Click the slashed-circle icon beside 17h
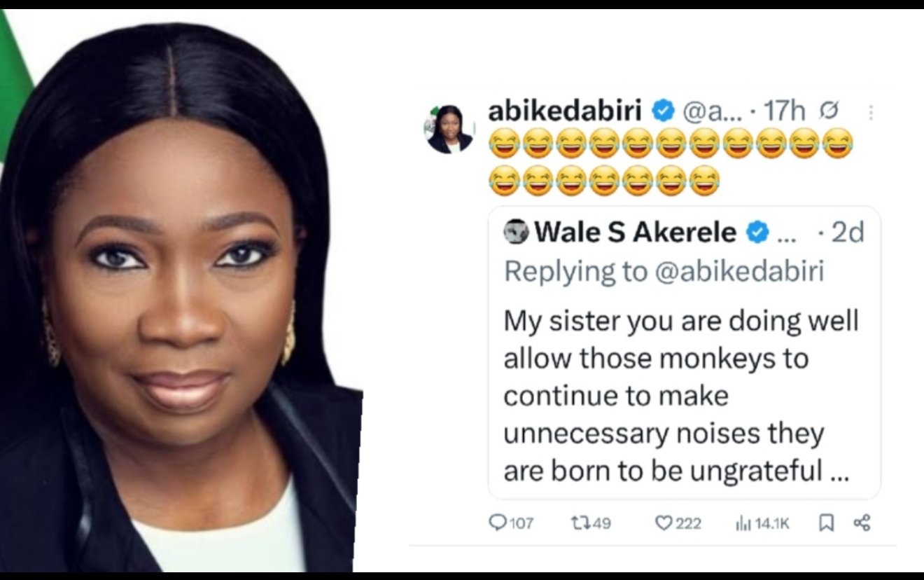Screen dimensions: 924x580 click(x=828, y=111)
